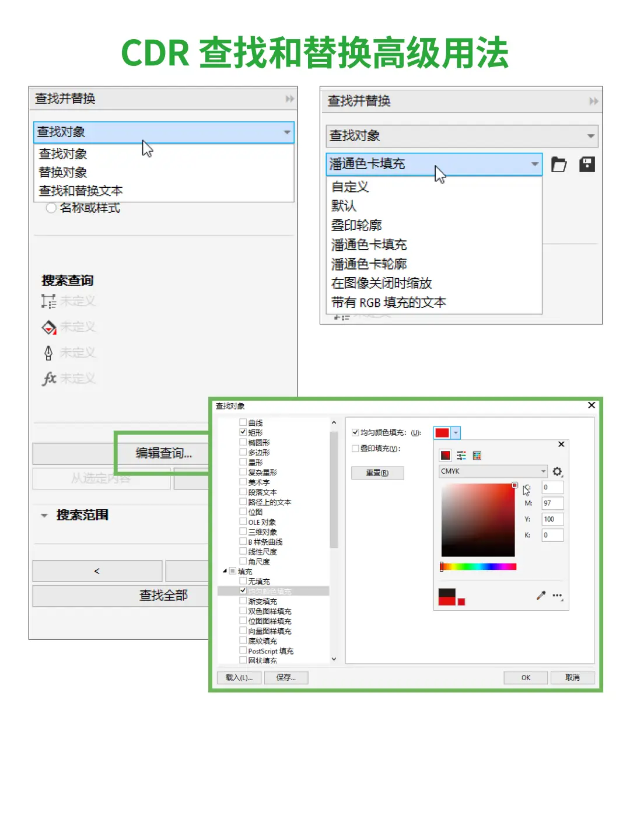Click the save search disk icon
The image size is (630, 840).
(587, 164)
